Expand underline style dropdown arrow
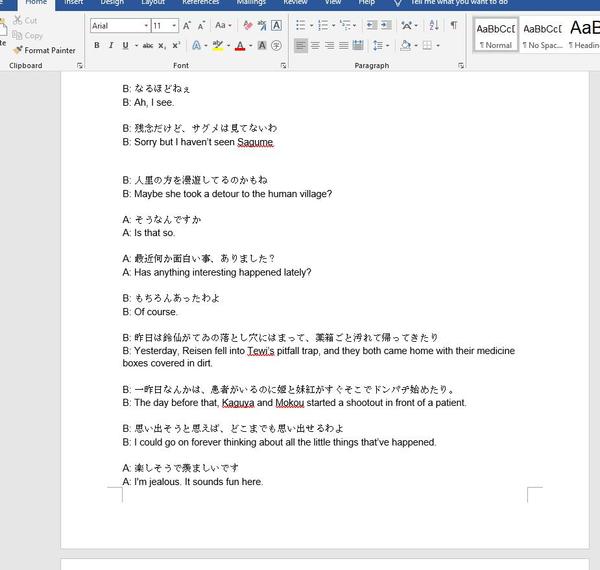 click(136, 46)
